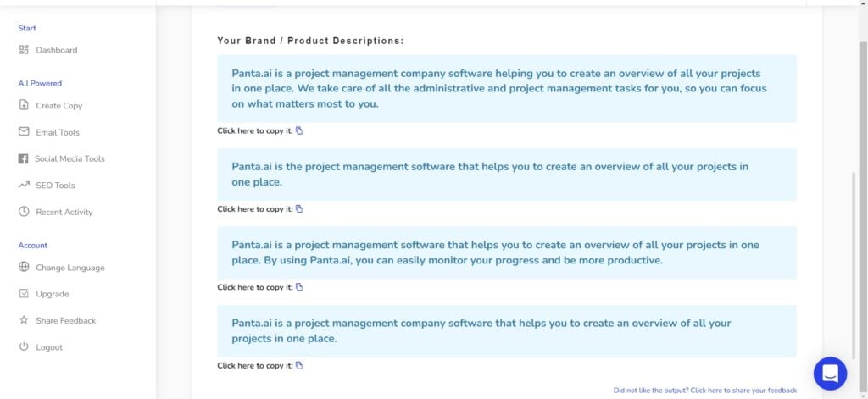Click the Create Copy document icon

[x=24, y=105]
